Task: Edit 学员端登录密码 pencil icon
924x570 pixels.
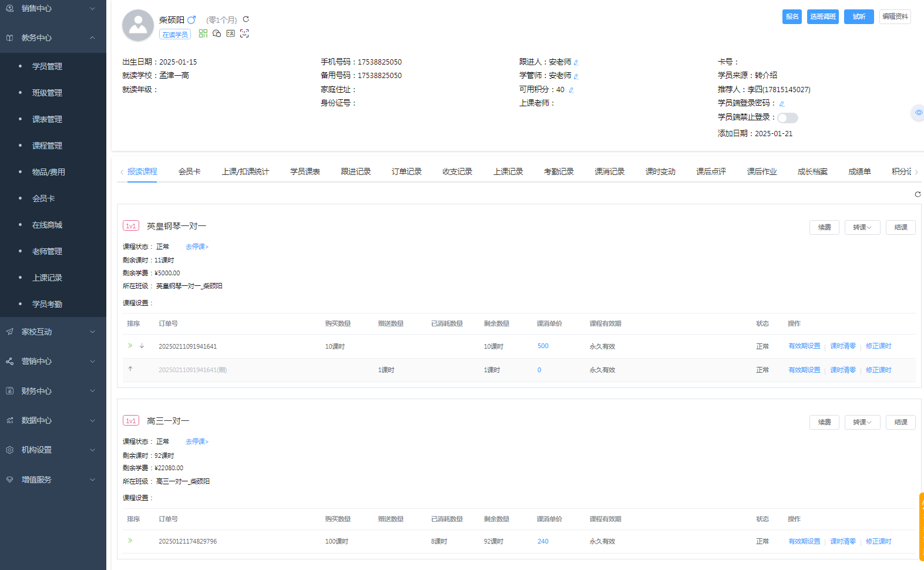Action: 782,104
